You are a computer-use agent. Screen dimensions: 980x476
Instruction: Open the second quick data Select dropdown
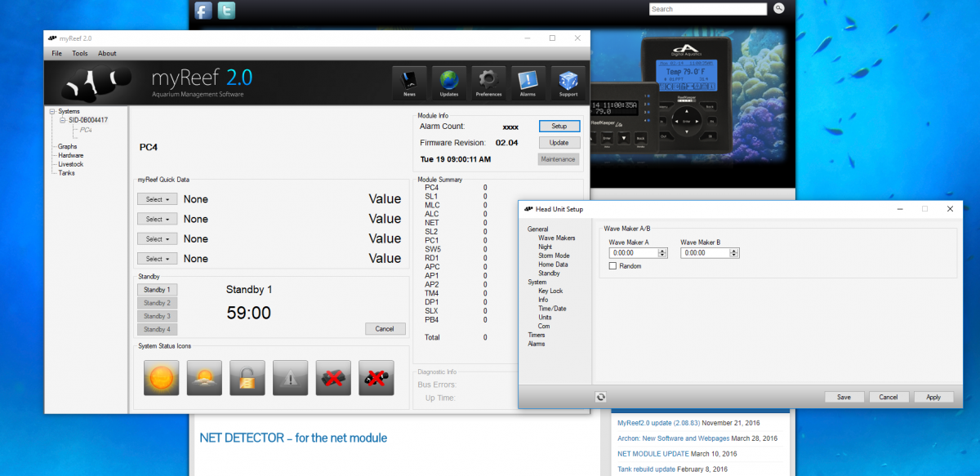[157, 219]
